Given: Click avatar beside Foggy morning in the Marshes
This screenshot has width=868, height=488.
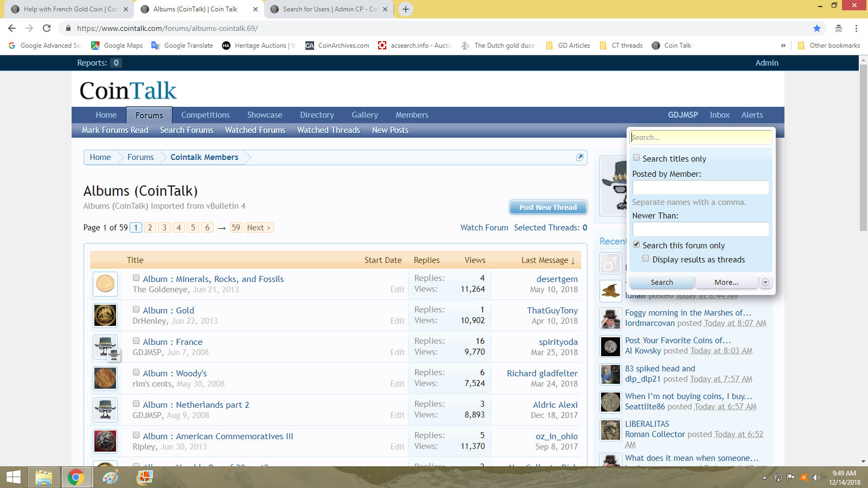Looking at the screenshot, I should point(610,319).
